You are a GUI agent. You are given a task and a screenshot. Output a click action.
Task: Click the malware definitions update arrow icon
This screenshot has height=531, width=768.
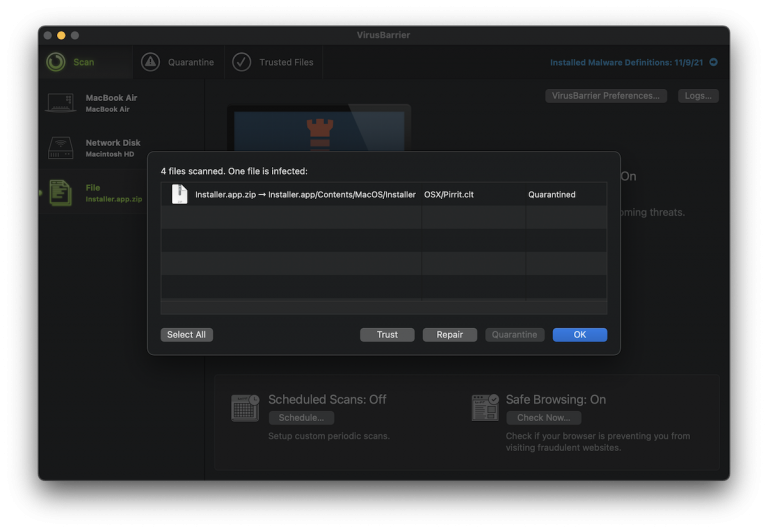pyautogui.click(x=714, y=62)
